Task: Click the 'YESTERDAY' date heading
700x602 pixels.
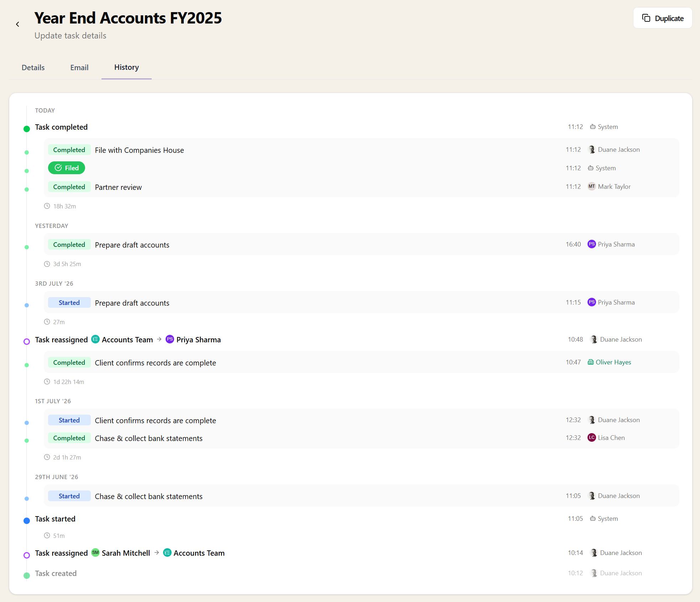Action: [x=52, y=226]
